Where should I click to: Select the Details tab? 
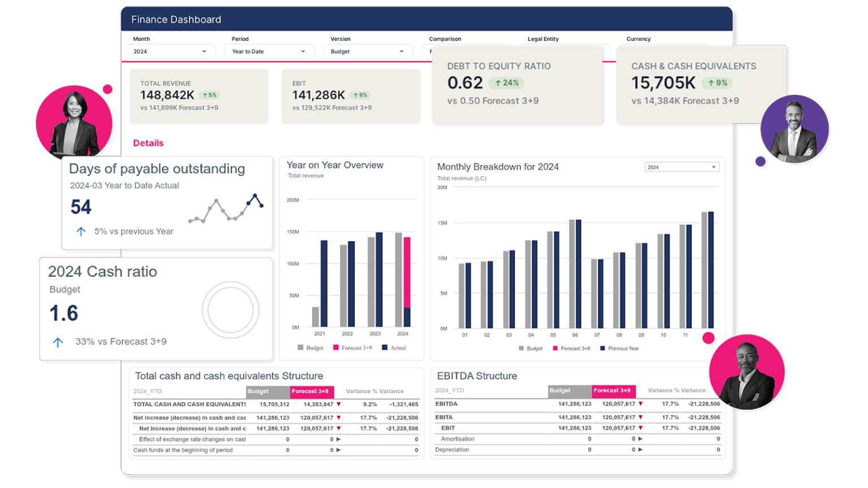tap(148, 143)
